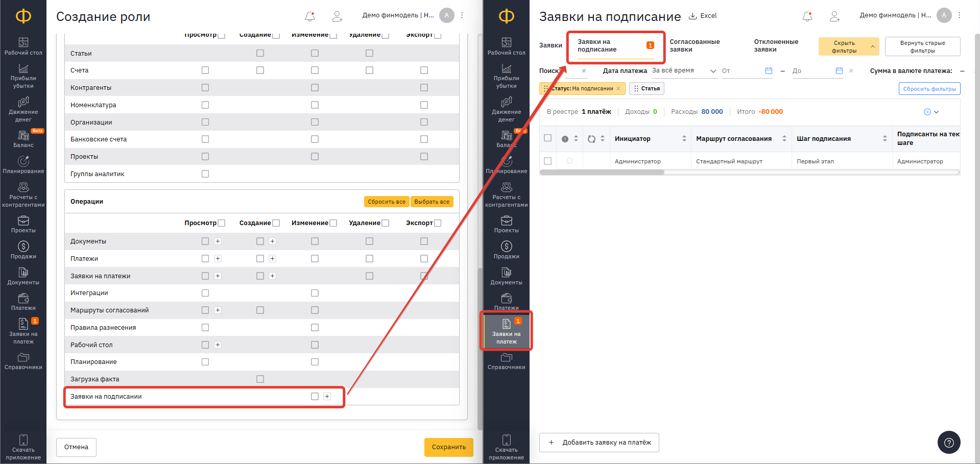
Task: Tick Просмотр checkbox in the Счета row
Action: (205, 70)
